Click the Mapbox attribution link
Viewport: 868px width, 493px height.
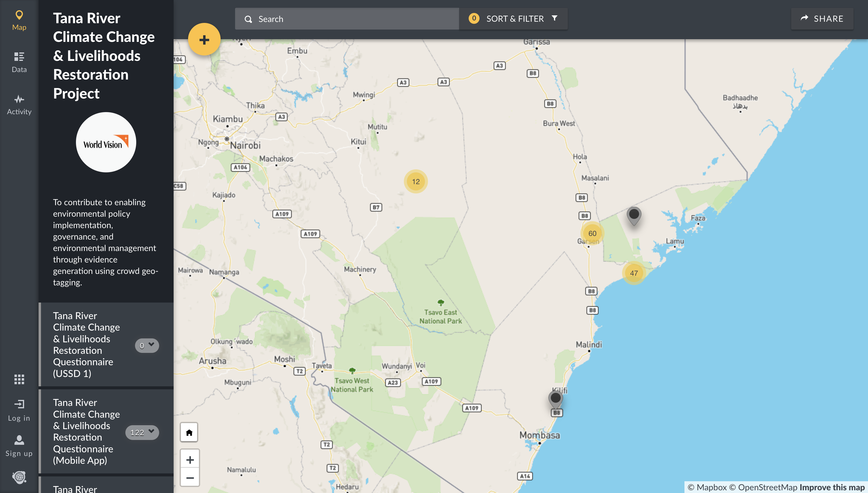(x=707, y=487)
